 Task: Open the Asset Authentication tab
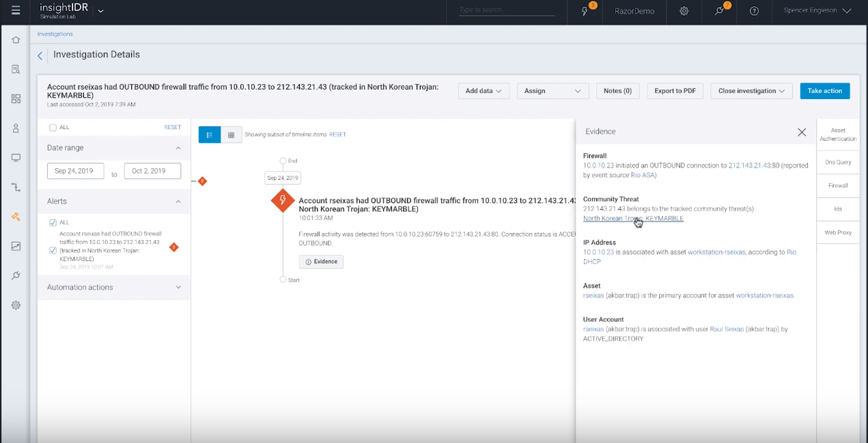point(838,135)
